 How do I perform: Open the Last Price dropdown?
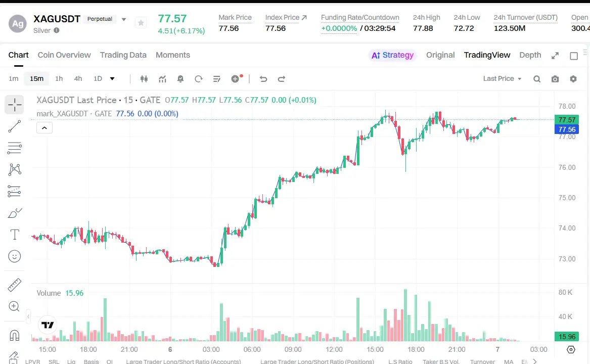pyautogui.click(x=502, y=79)
